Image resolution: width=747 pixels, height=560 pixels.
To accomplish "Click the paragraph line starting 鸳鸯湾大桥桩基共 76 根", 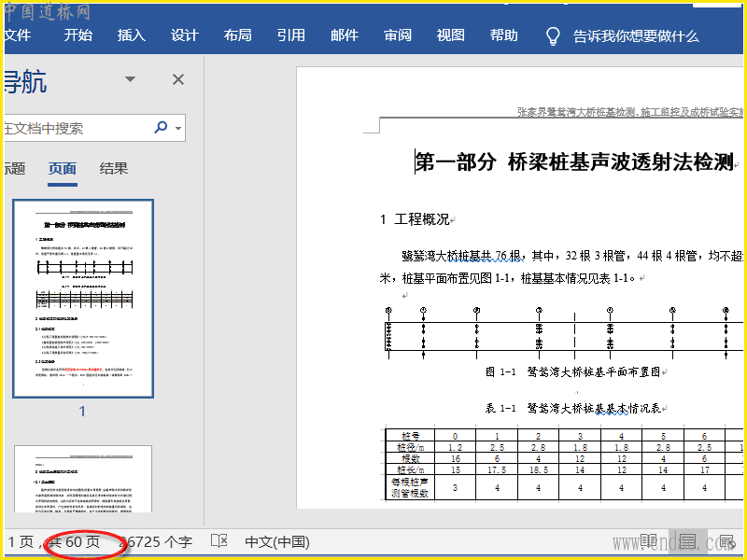I will click(x=572, y=256).
